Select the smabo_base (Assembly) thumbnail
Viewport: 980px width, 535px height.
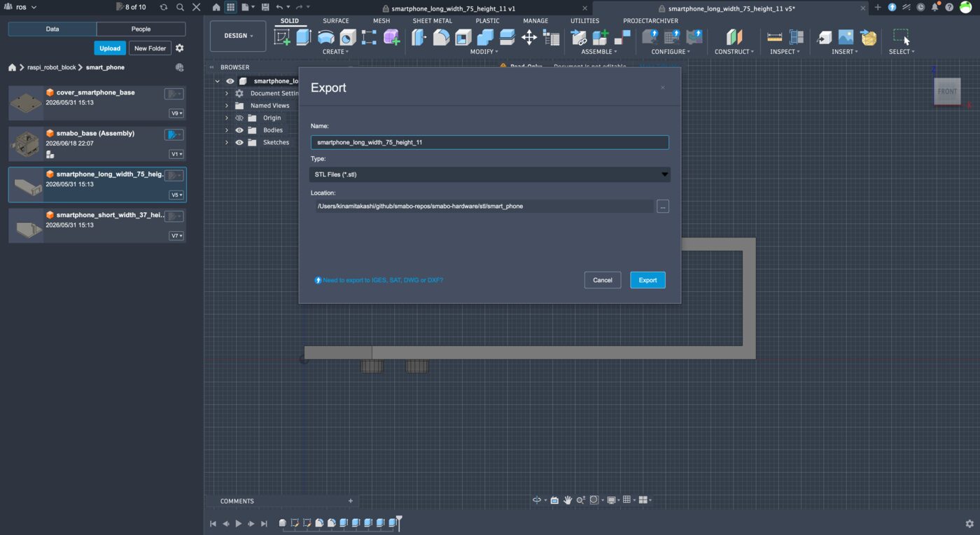pyautogui.click(x=26, y=144)
